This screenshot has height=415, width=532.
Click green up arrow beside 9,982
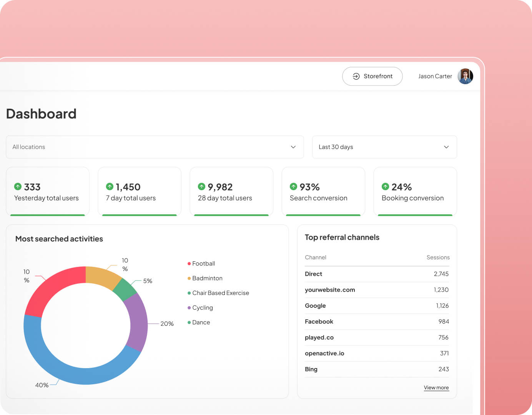[x=201, y=187]
